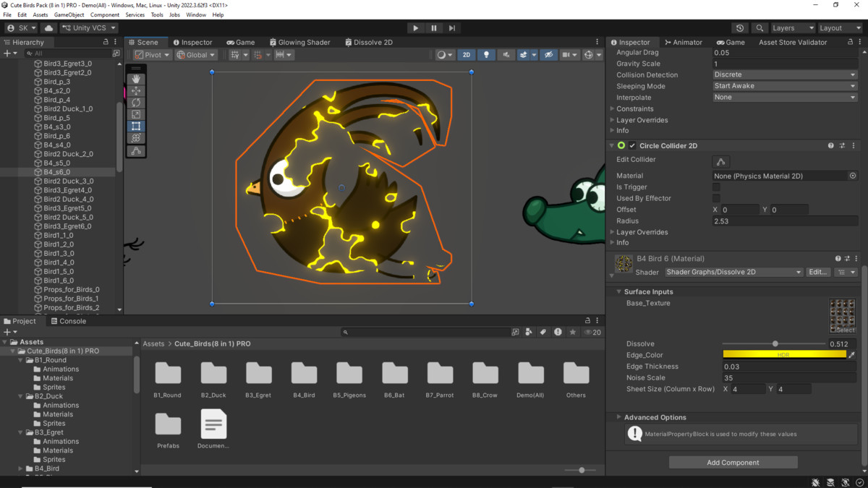This screenshot has width=868, height=488.
Task: Toggle the 2D scene view mode
Action: pos(467,55)
